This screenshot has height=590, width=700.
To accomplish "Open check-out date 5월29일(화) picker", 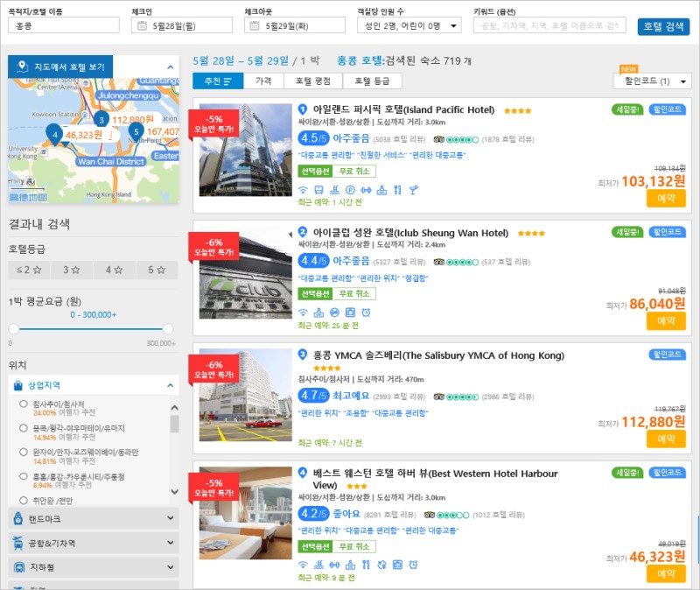I will 295,25.
